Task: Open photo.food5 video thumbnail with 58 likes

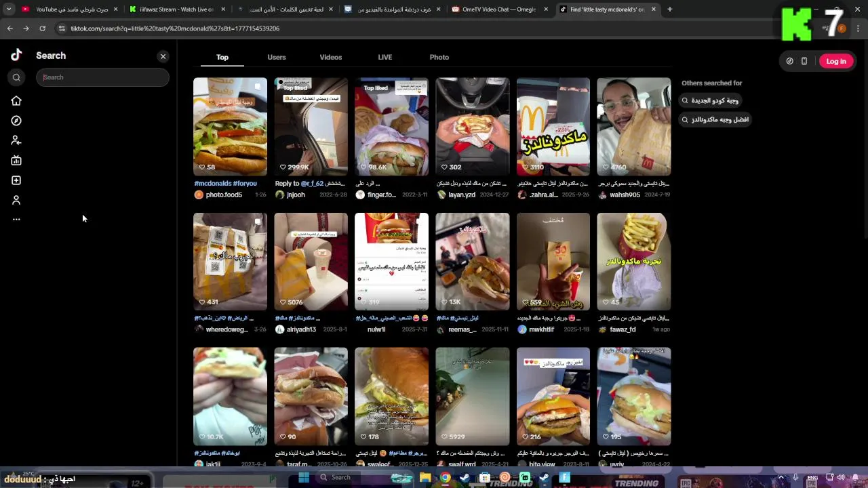Action: coord(230,127)
